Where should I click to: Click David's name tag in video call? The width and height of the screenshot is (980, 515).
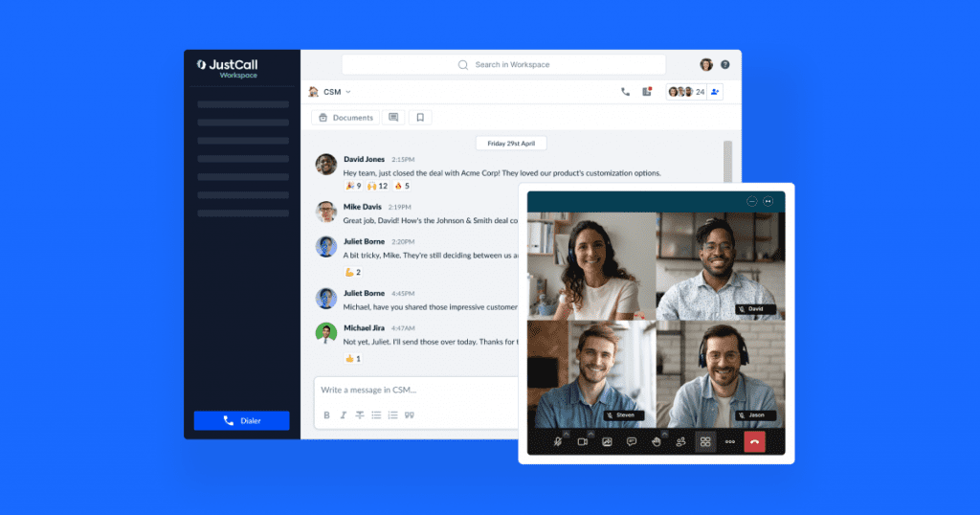(x=755, y=309)
